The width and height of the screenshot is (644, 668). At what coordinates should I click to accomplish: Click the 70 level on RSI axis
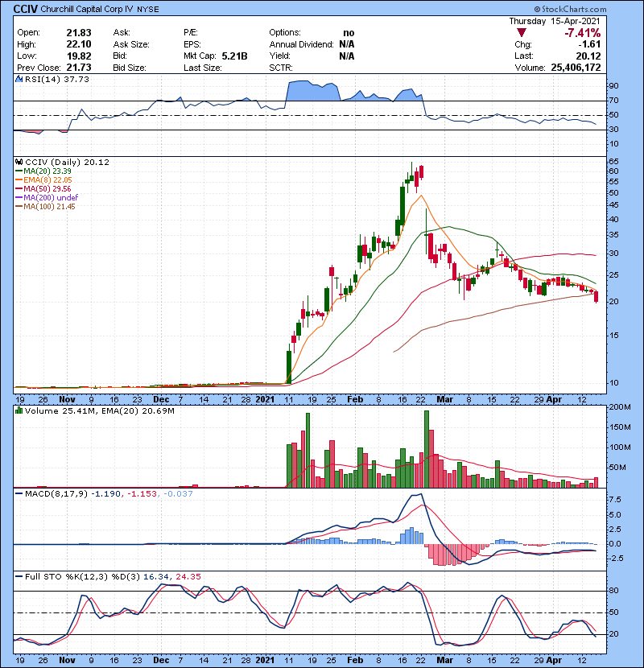point(613,101)
